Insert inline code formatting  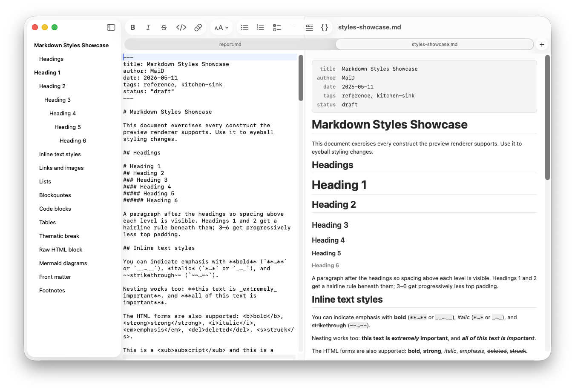181,27
